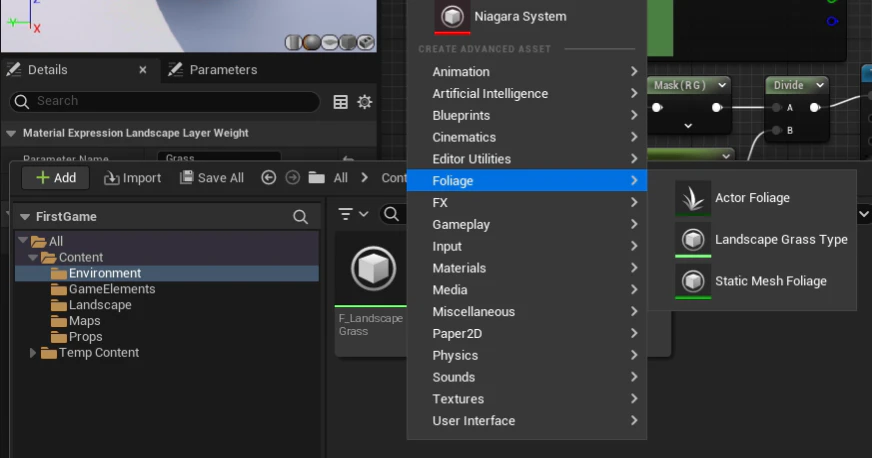Screen dimensions: 872x458
Task: Select the GameElements folder
Action: click(x=167, y=289)
